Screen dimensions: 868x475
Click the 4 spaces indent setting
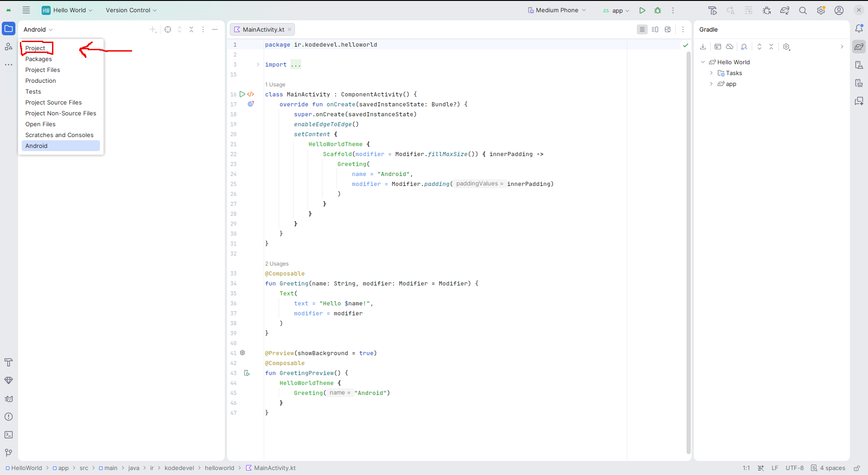[828, 468]
